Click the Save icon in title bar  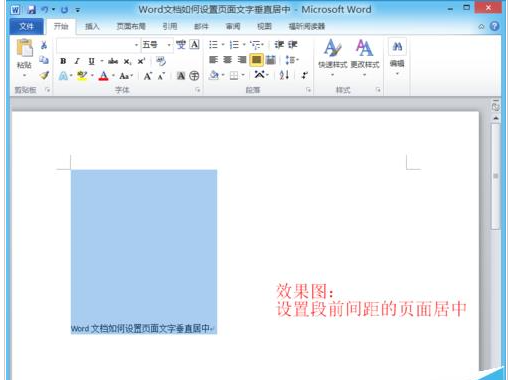(31, 9)
